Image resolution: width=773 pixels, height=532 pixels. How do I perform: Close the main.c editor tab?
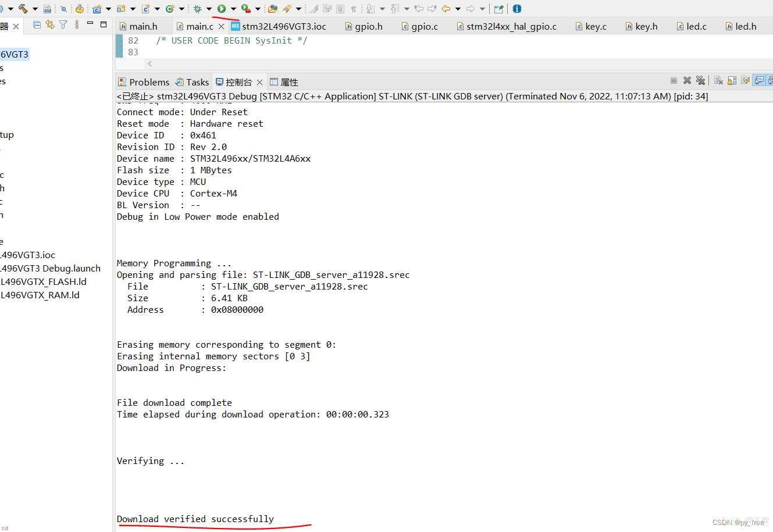(221, 27)
